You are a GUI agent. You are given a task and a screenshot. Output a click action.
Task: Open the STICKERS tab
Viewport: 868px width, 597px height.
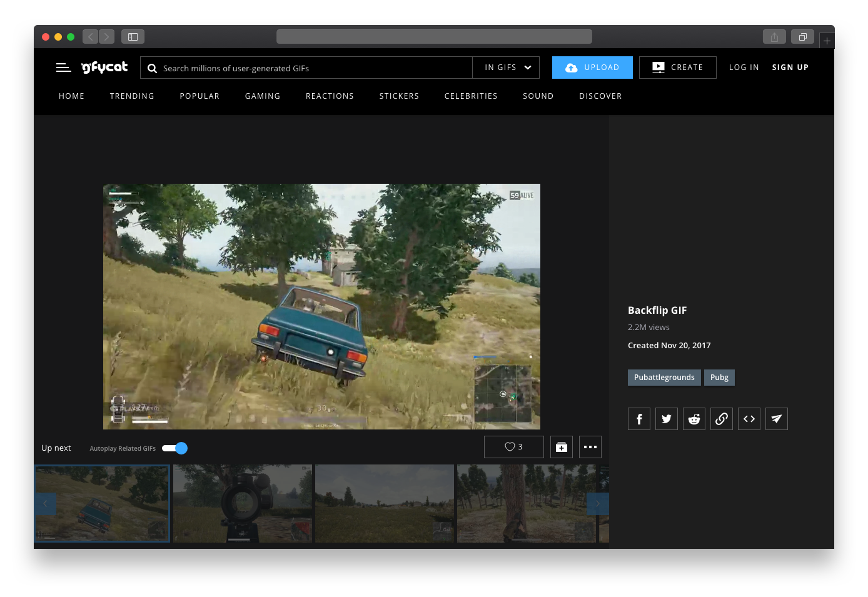399,96
